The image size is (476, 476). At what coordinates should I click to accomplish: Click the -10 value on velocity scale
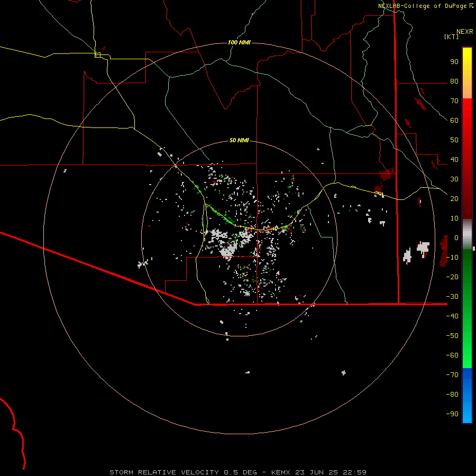coord(452,258)
